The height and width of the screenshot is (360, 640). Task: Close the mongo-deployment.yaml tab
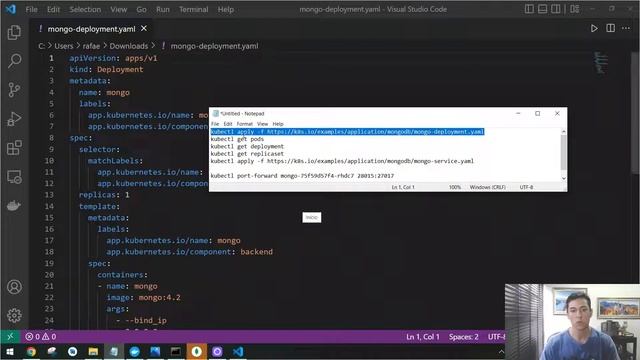[x=144, y=29]
